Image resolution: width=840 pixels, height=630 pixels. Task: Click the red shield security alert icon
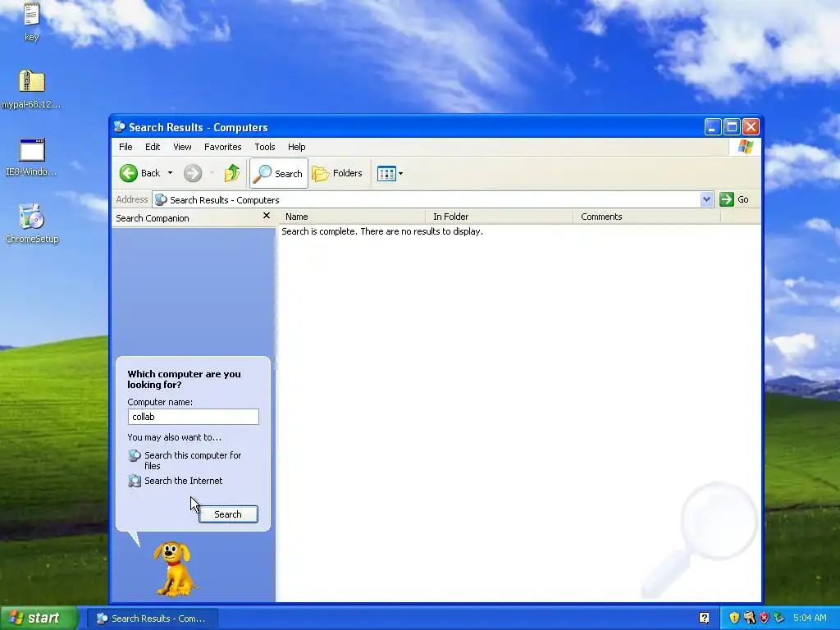pos(765,619)
